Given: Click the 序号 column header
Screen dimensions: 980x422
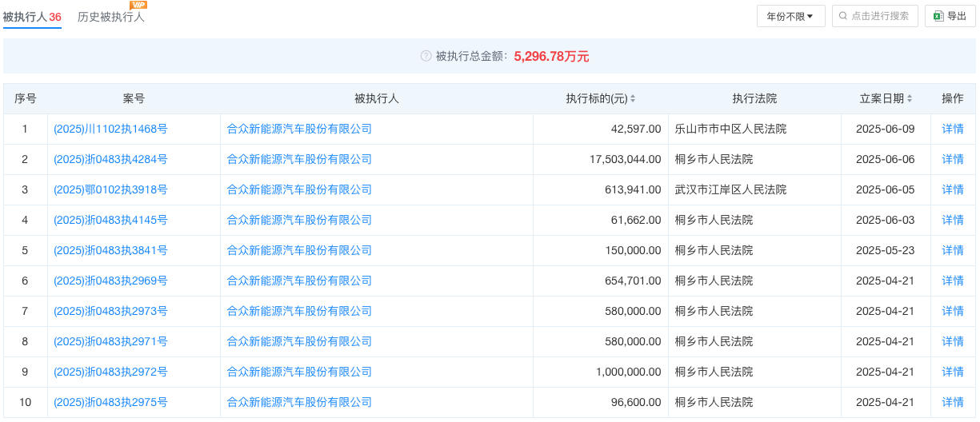Looking at the screenshot, I should [26, 99].
